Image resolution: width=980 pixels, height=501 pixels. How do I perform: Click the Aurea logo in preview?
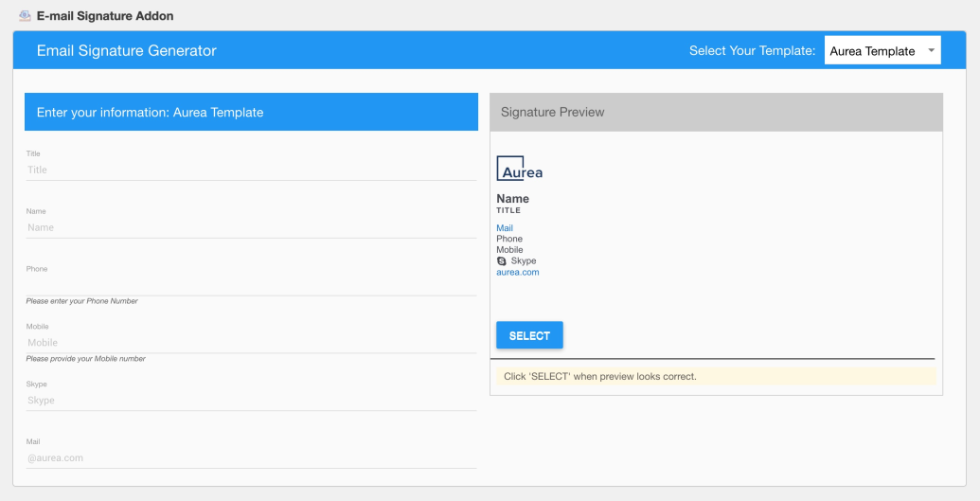(520, 169)
